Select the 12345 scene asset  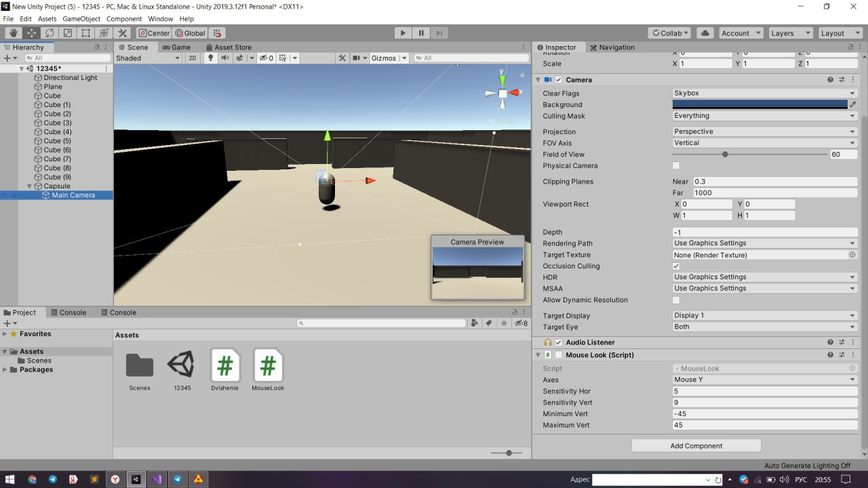pyautogui.click(x=182, y=370)
